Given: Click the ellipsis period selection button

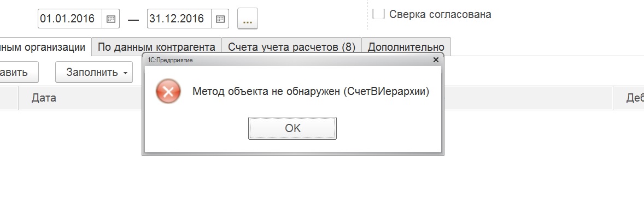Looking at the screenshot, I should click(247, 19).
